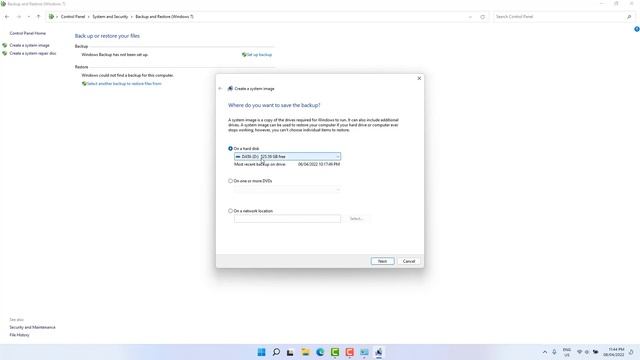Viewport: 640px width, 360px height.
Task: Click the Select... network button
Action: [357, 219]
